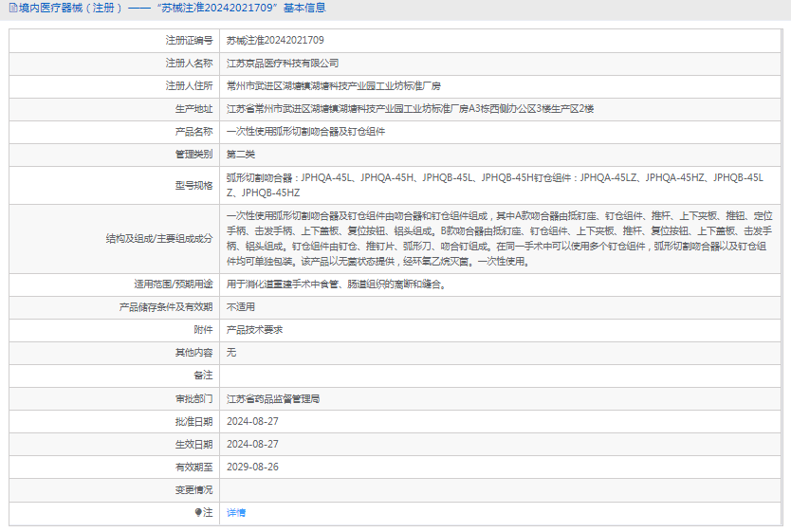Image resolution: width=791 pixels, height=532 pixels.
Task: Click the 注册人住所 label
Action: click(189, 85)
